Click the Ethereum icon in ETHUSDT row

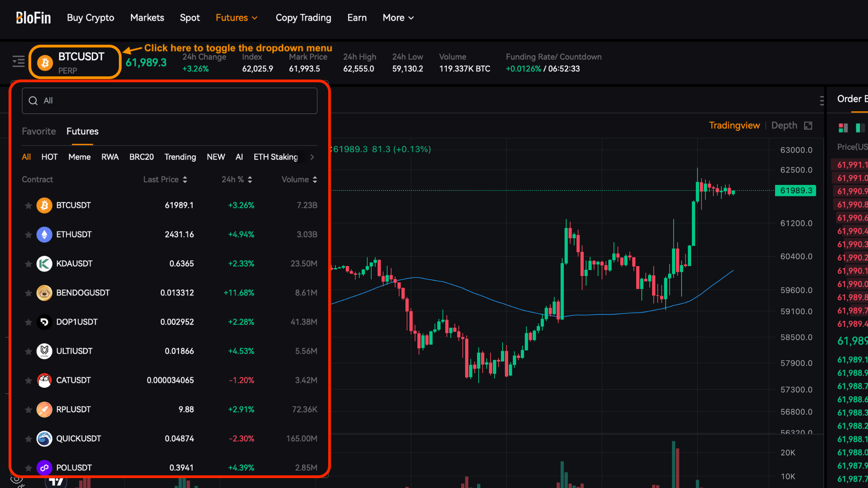(x=44, y=235)
